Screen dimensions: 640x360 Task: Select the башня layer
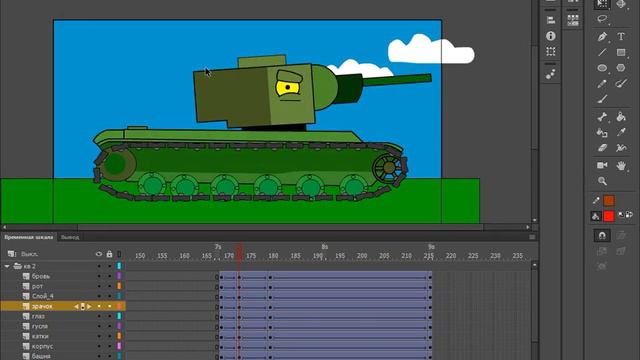pos(41,356)
